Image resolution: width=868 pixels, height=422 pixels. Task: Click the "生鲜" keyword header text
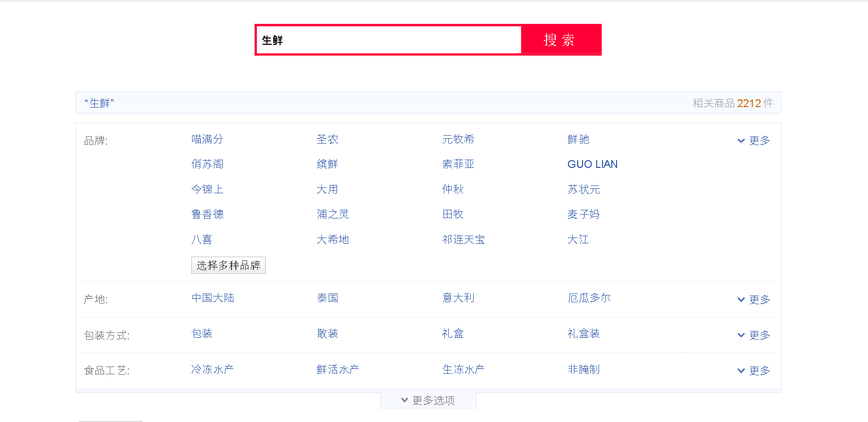(x=99, y=103)
